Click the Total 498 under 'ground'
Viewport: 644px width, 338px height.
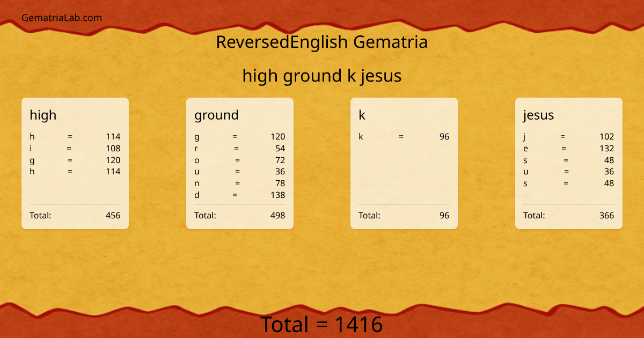pos(240,215)
